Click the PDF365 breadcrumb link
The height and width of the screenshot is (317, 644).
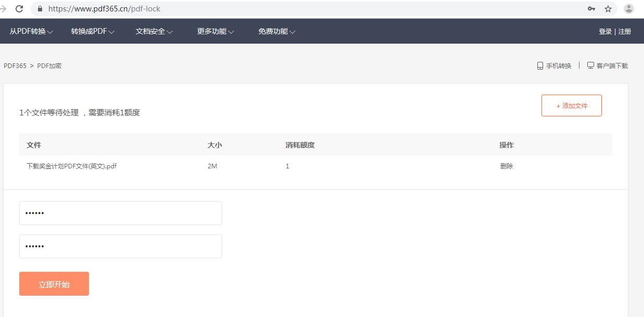coord(14,66)
